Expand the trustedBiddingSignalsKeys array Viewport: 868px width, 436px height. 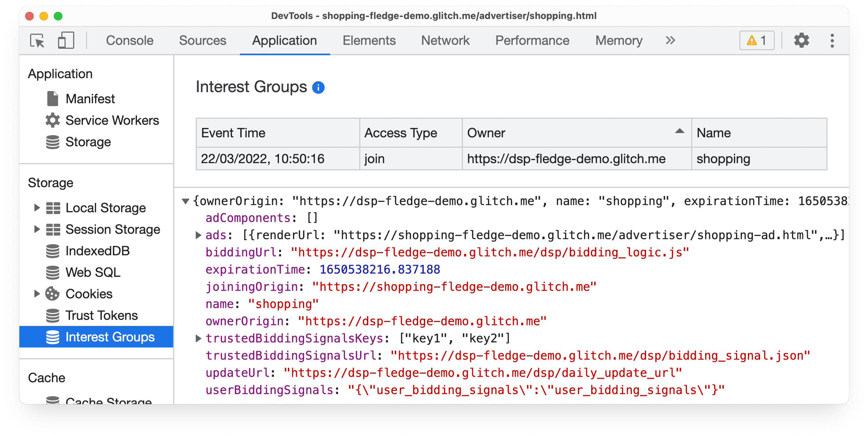click(x=198, y=337)
